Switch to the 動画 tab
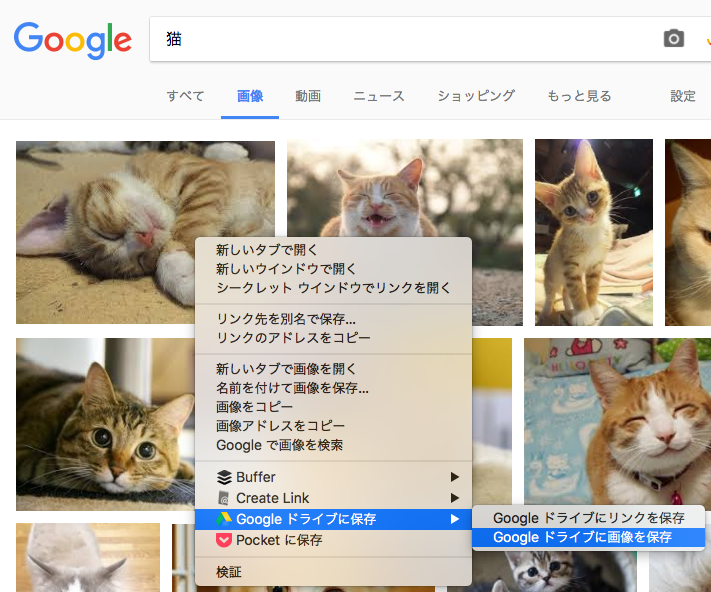Viewport: 711px width, 592px height. (308, 96)
